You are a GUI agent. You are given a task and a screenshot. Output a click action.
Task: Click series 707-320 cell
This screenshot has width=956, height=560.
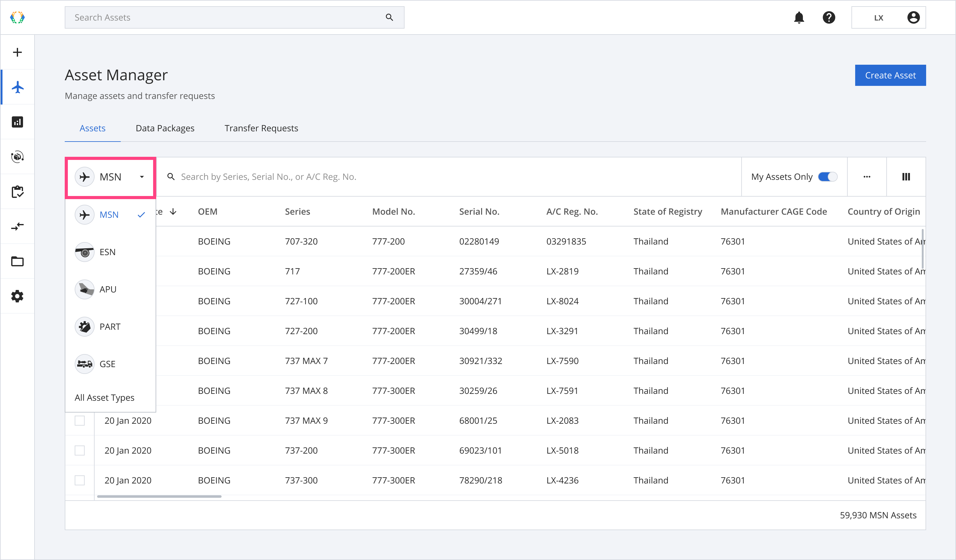coord(301,241)
